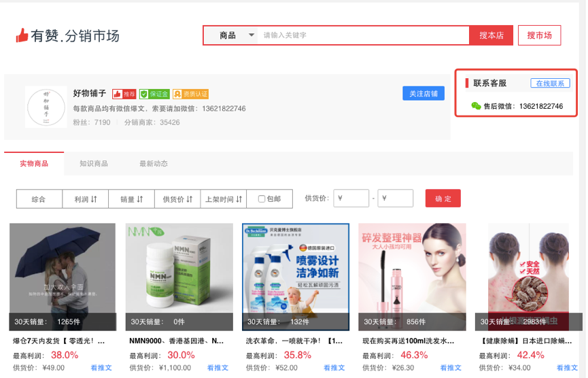Sort products by 利润

click(86, 199)
